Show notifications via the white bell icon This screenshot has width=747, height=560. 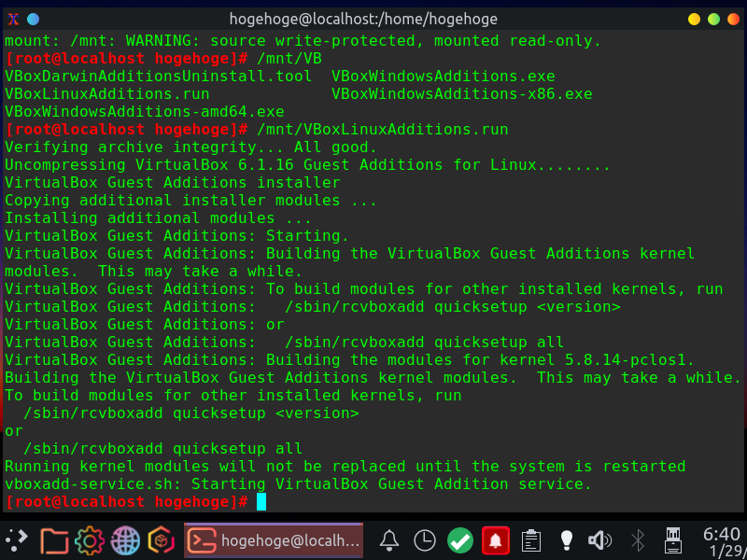388,540
